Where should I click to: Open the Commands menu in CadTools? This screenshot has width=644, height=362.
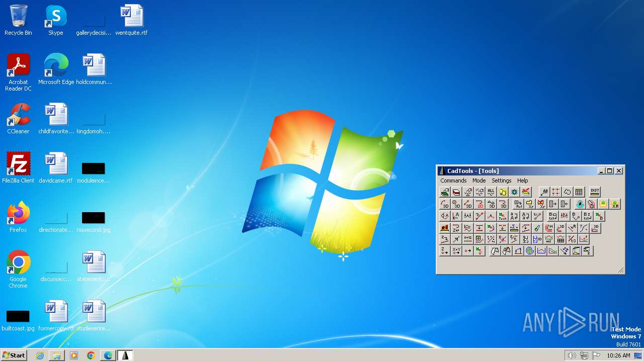[x=453, y=180]
